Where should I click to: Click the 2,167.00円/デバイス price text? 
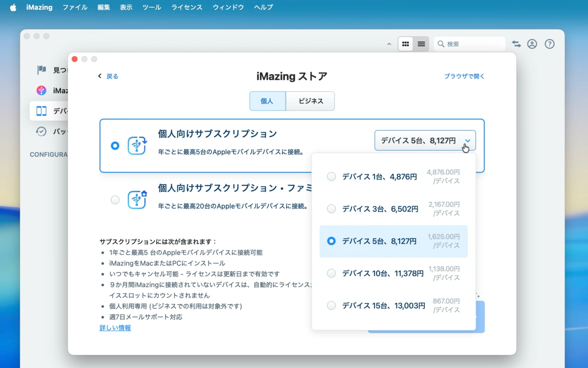point(444,209)
